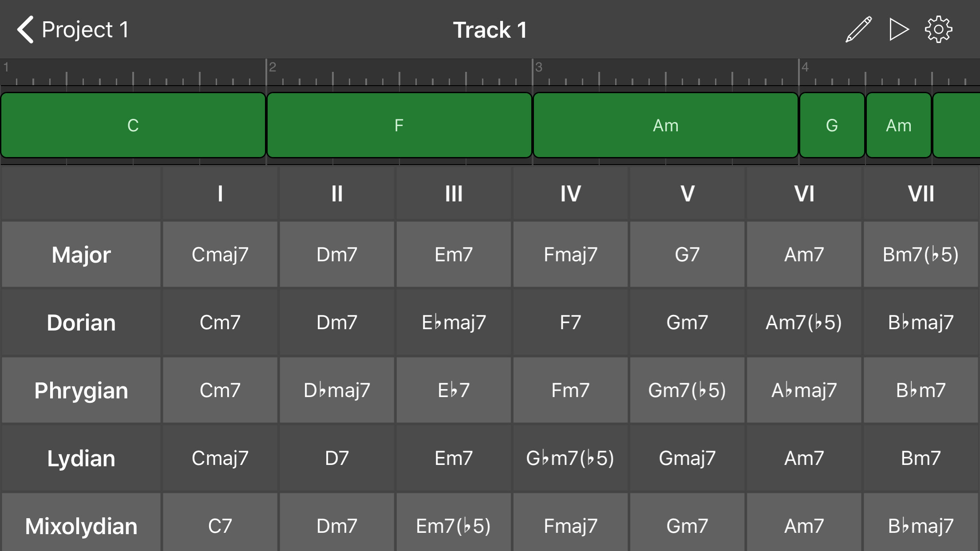Image resolution: width=980 pixels, height=551 pixels.
Task: Select the short G chord block
Action: 831,125
